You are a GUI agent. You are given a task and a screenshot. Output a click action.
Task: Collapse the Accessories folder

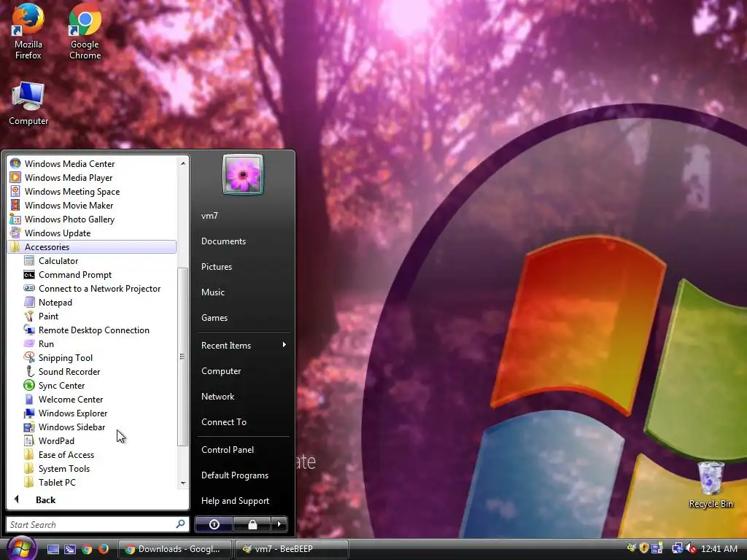(x=93, y=246)
